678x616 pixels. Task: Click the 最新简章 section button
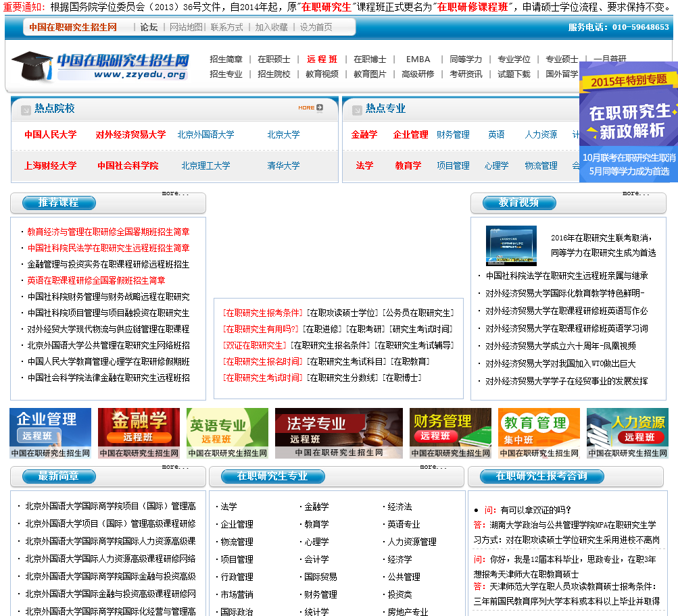(59, 476)
